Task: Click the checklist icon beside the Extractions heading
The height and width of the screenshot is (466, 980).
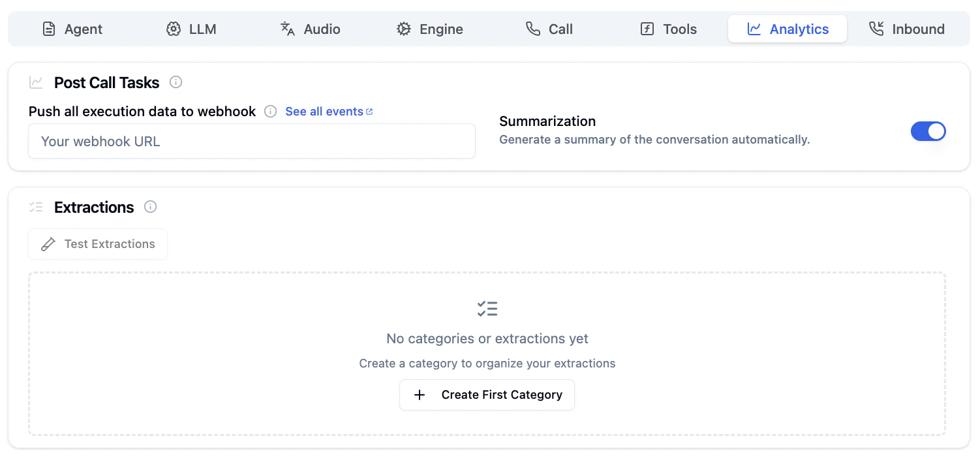Action: coord(36,207)
